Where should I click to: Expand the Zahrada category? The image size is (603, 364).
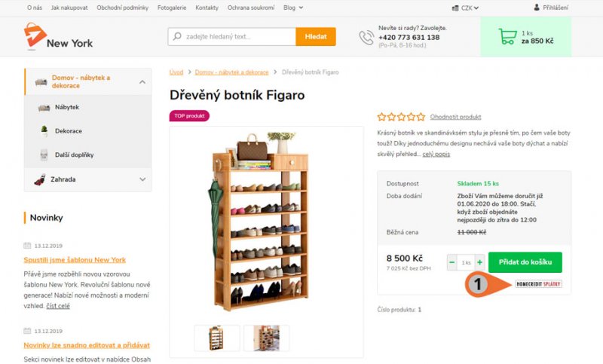pyautogui.click(x=142, y=179)
